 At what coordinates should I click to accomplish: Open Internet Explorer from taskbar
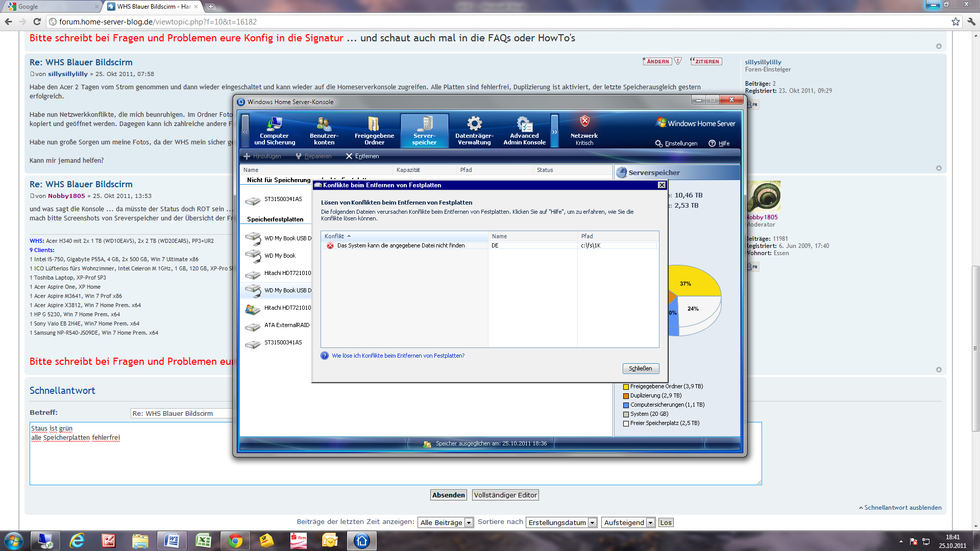[77, 541]
